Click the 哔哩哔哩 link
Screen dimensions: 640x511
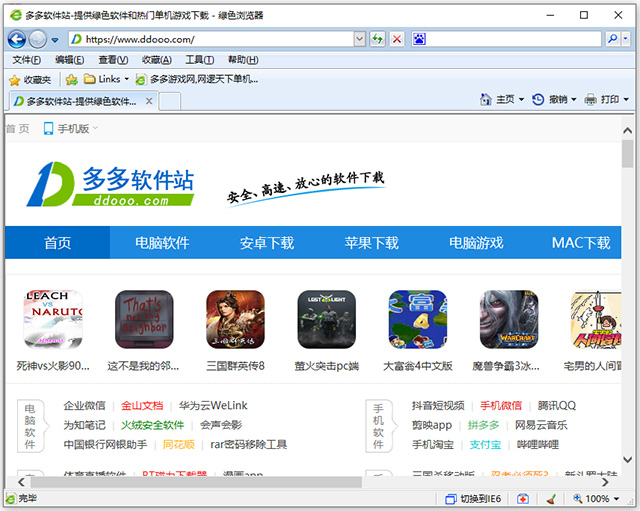pyautogui.click(x=538, y=444)
